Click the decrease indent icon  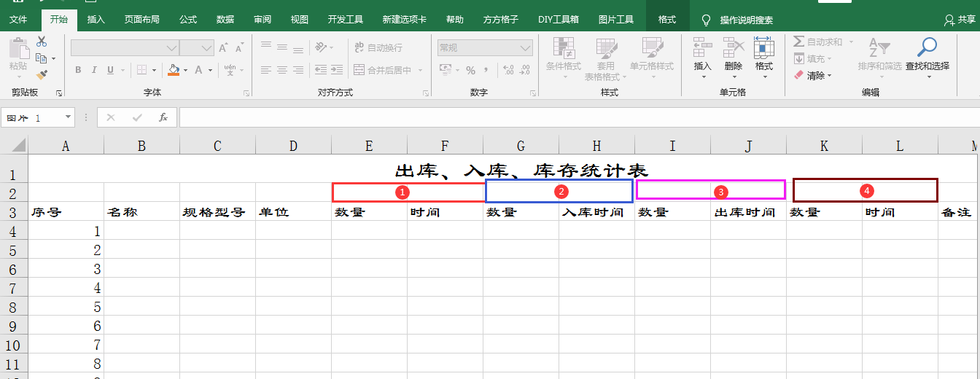pos(320,70)
